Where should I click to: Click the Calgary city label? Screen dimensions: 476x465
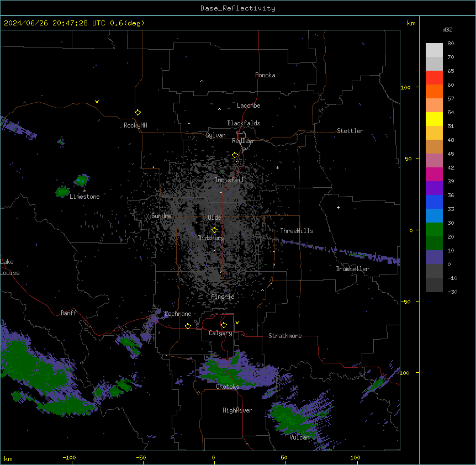[x=220, y=333]
